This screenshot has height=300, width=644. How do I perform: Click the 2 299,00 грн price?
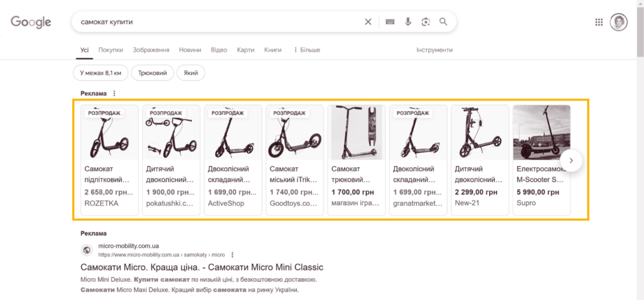pos(477,192)
